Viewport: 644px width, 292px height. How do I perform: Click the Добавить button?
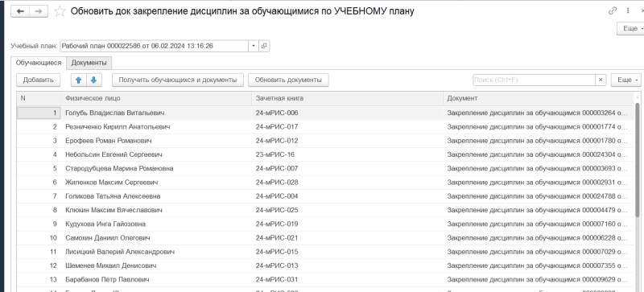coord(38,80)
